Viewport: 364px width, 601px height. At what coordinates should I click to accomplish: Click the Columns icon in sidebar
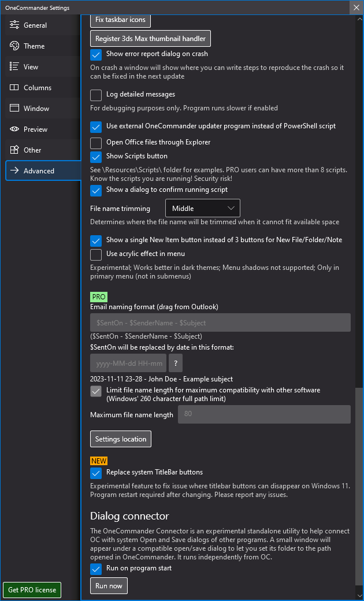(x=14, y=88)
